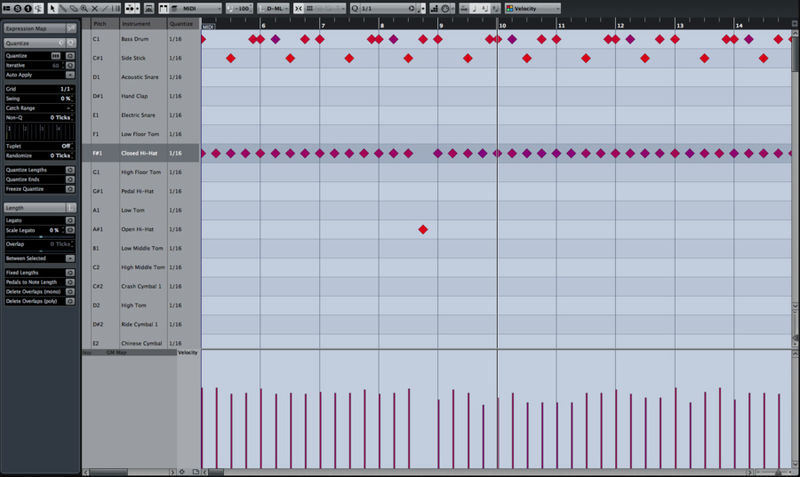
Task: Click the Instrument column header
Action: pos(143,24)
